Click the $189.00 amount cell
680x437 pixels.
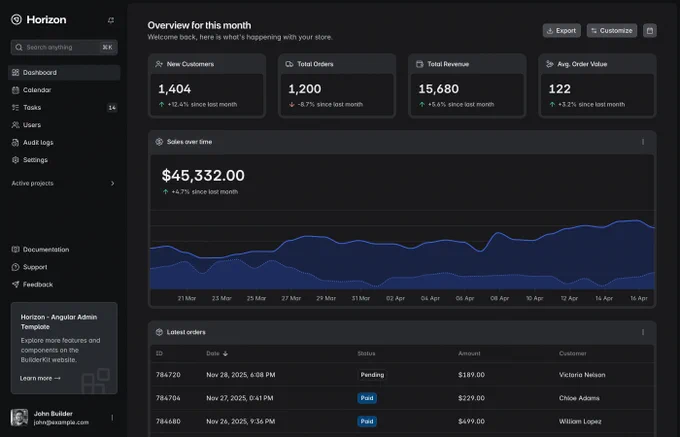(471, 375)
